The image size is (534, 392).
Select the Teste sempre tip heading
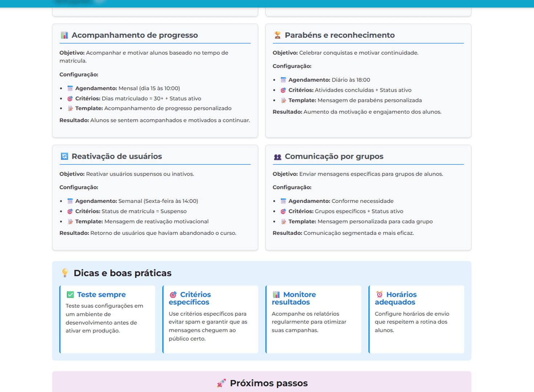coord(101,295)
